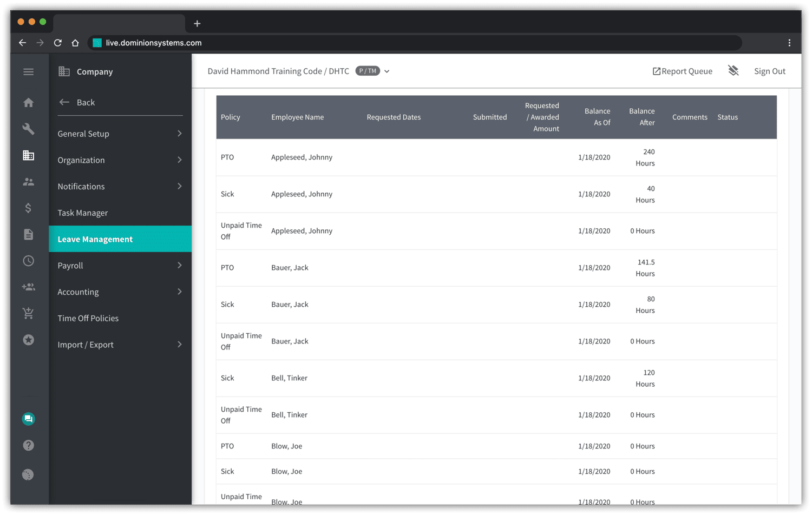Sort by Policy column header
Viewport: 812px width, 515px height.
[x=231, y=117]
